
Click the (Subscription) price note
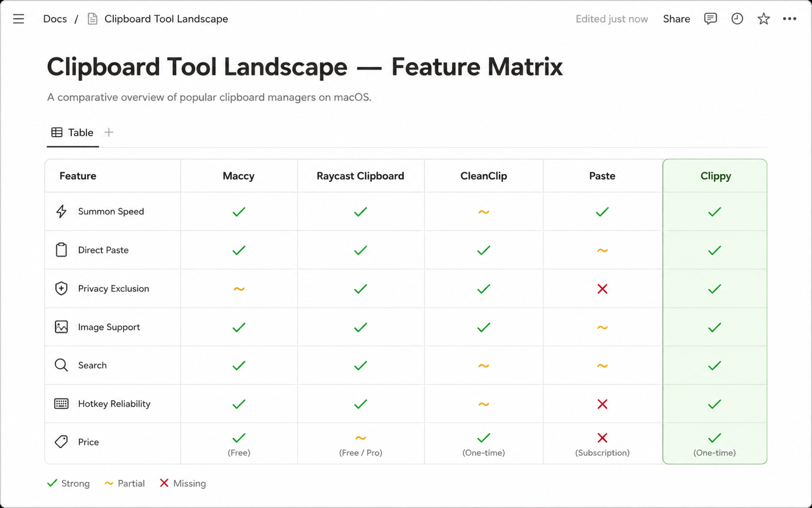point(603,453)
